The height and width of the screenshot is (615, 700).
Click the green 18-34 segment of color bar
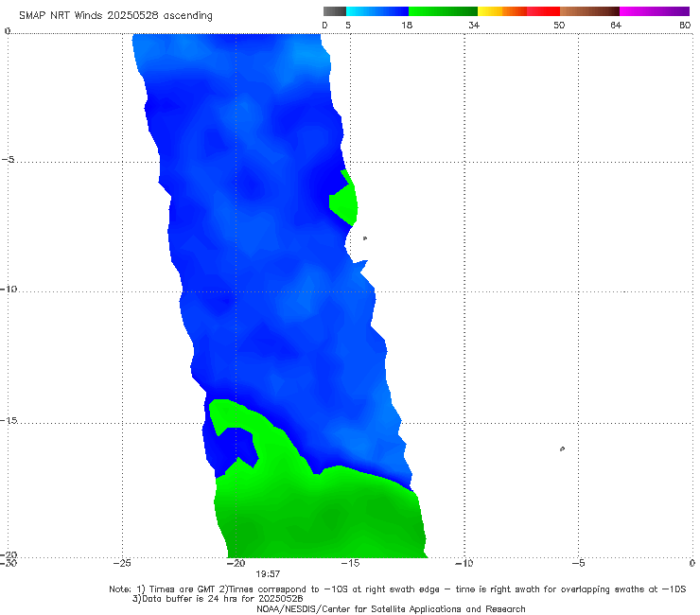click(x=443, y=11)
